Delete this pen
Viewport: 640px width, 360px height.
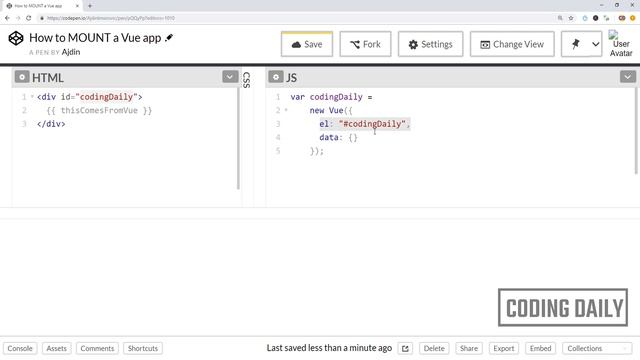coord(434,348)
